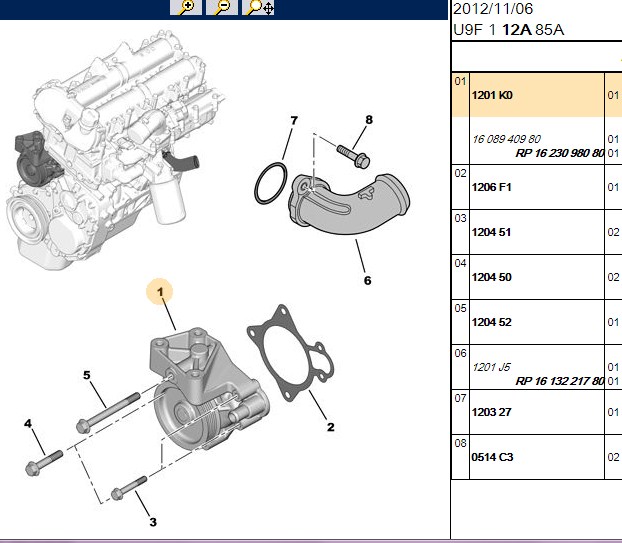Select highlighted callout number 1 in diagram
Image resolution: width=622 pixels, height=543 pixels.
[160, 292]
